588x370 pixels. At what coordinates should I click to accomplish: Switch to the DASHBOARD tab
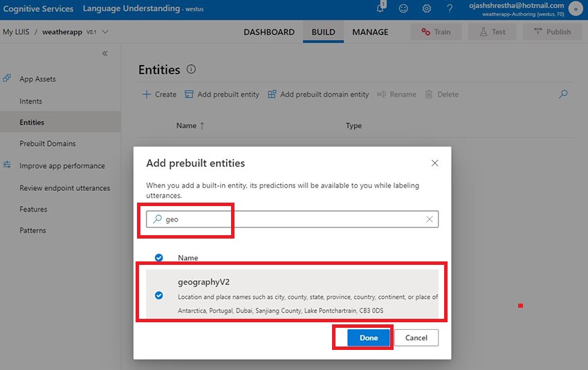pyautogui.click(x=269, y=32)
